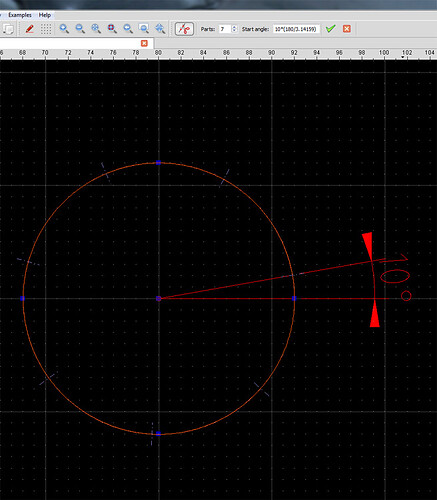The height and width of the screenshot is (500, 437).
Task: Click the pan zoom icon
Action: point(160,29)
